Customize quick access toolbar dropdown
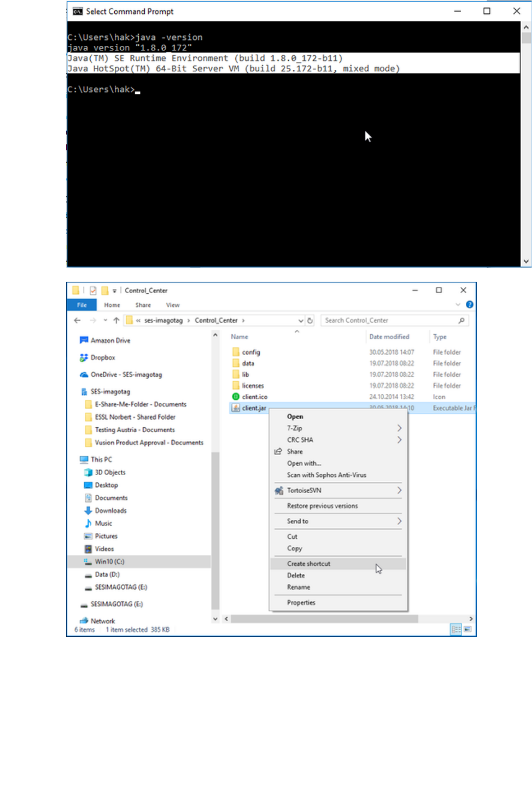532x802 pixels. coord(114,290)
